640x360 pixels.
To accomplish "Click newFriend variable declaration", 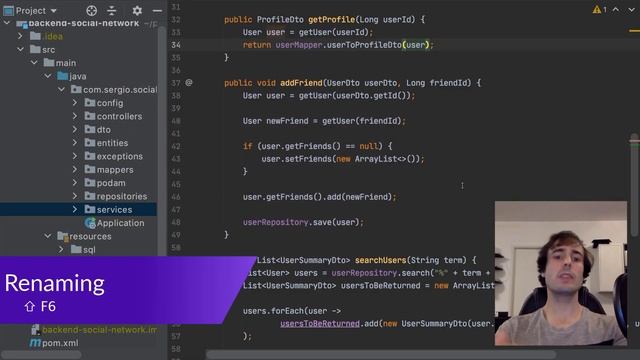I will tap(287, 121).
